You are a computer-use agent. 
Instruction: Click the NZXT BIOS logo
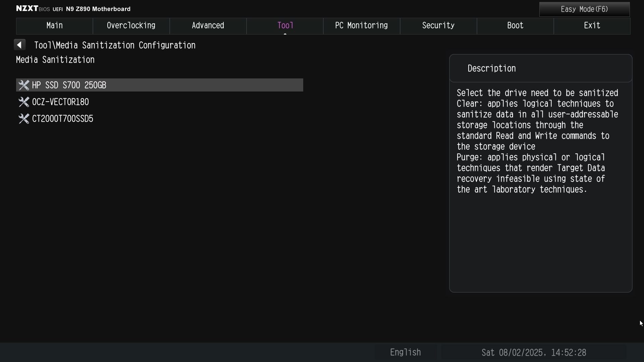33,9
